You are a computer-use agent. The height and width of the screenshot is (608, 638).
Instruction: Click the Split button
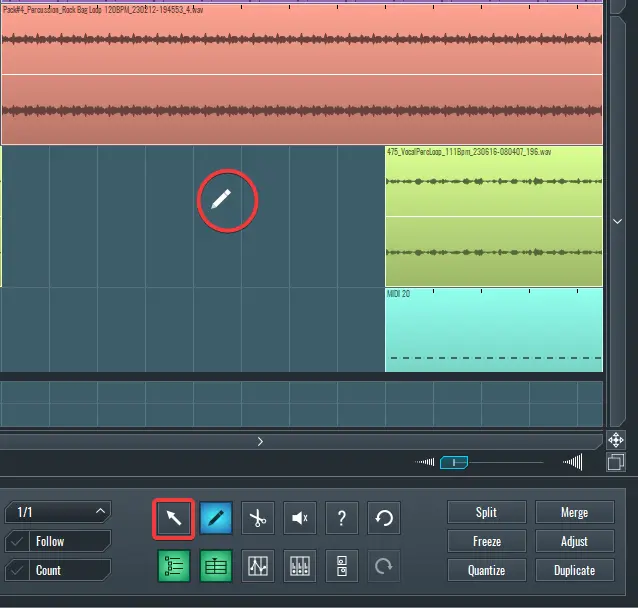[487, 512]
